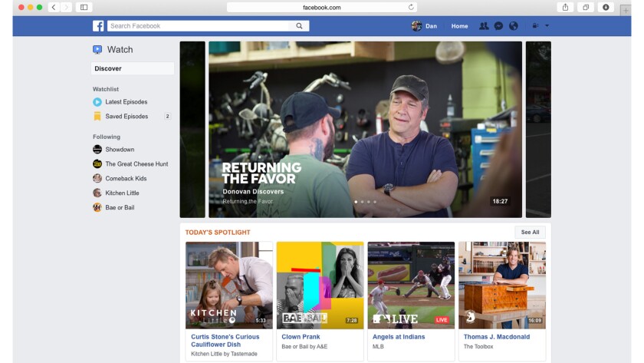Open the Messenger icon
644x363 pixels.
[498, 26]
